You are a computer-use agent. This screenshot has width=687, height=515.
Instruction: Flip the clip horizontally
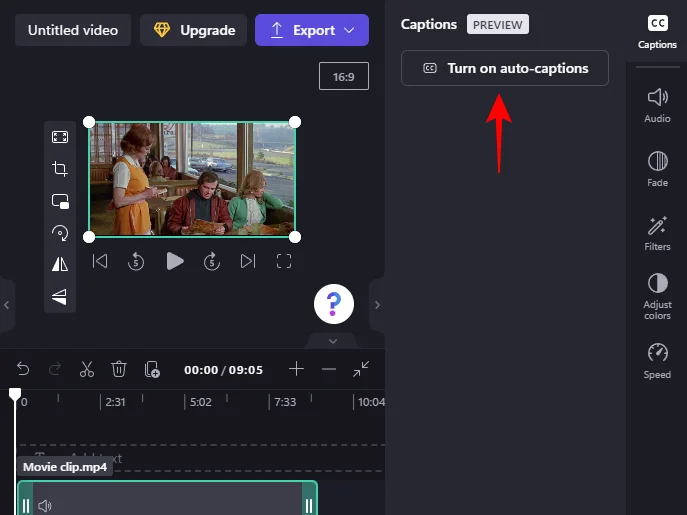(x=60, y=264)
